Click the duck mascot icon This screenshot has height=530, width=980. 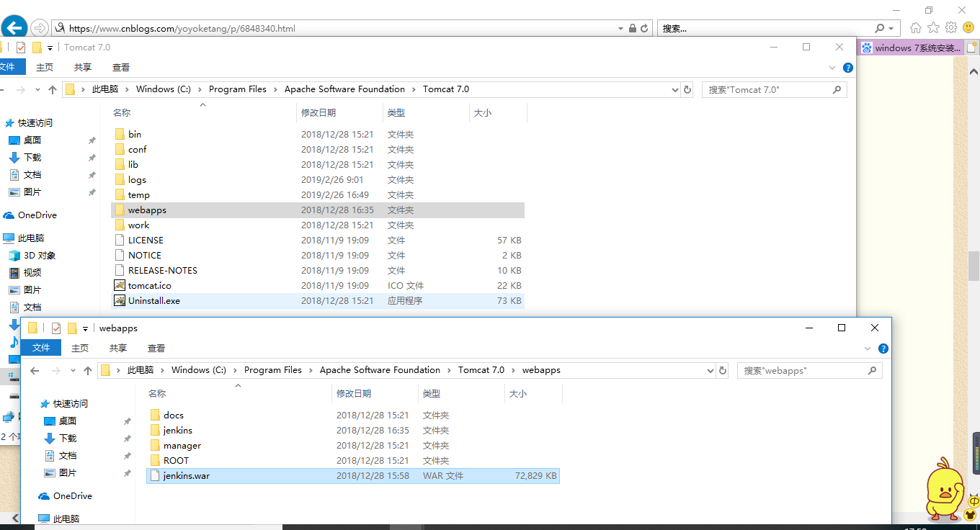[x=944, y=490]
